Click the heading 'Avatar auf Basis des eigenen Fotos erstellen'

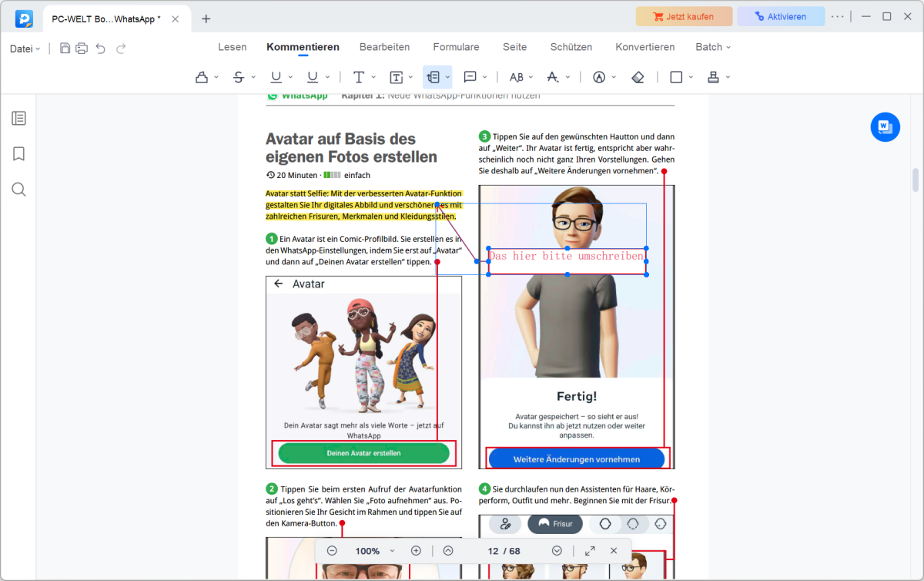click(x=351, y=148)
